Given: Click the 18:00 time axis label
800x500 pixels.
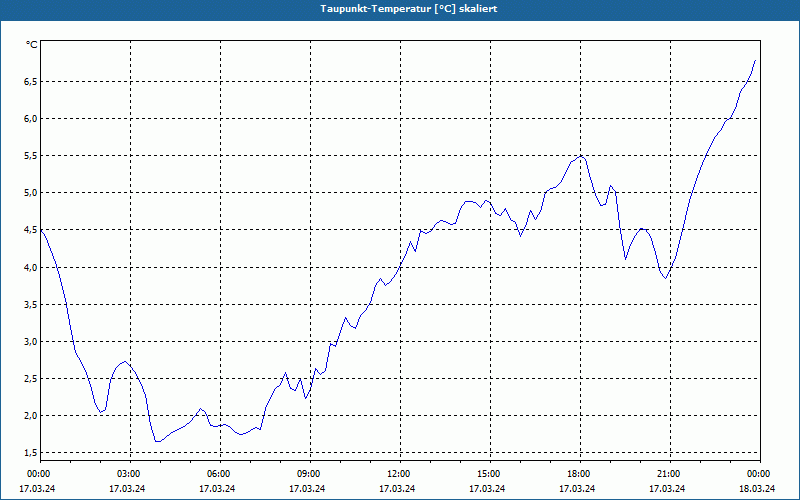Looking at the screenshot, I should pyautogui.click(x=580, y=474).
